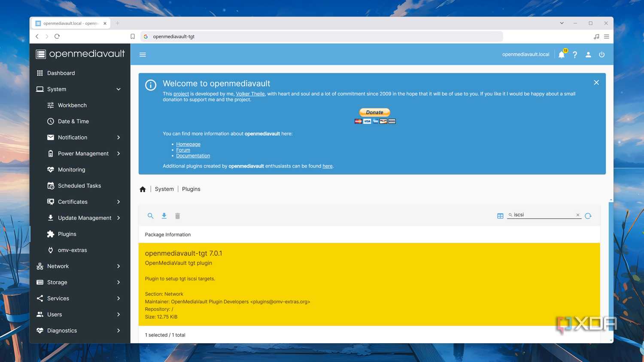Open the notifications bell
The width and height of the screenshot is (644, 362).
(x=562, y=54)
